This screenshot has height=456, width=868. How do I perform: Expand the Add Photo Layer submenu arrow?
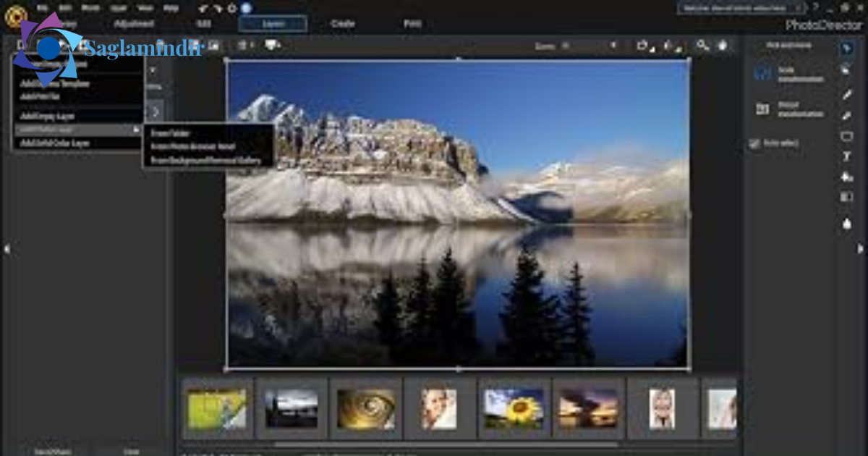click(x=136, y=130)
